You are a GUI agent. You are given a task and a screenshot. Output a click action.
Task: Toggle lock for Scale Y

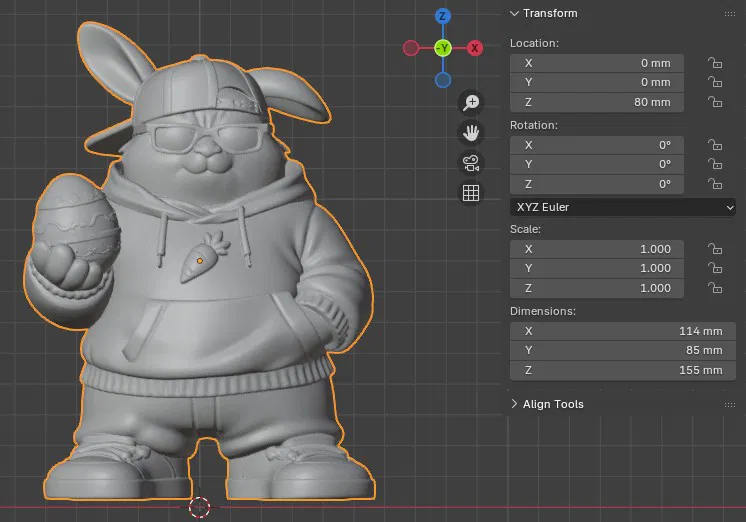(715, 268)
